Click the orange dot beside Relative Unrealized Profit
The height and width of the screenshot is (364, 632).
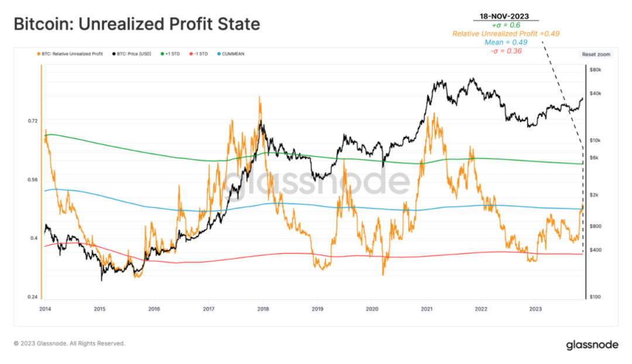(39, 54)
